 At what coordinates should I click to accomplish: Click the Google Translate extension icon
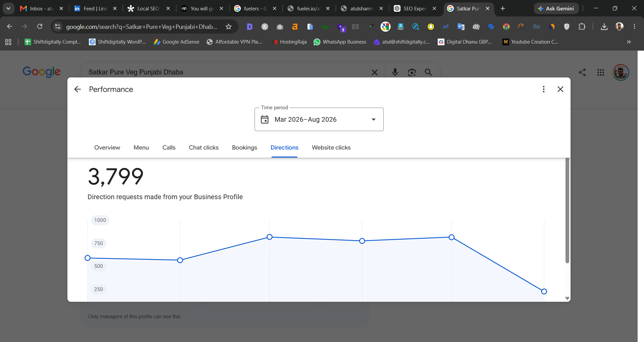[x=461, y=26]
